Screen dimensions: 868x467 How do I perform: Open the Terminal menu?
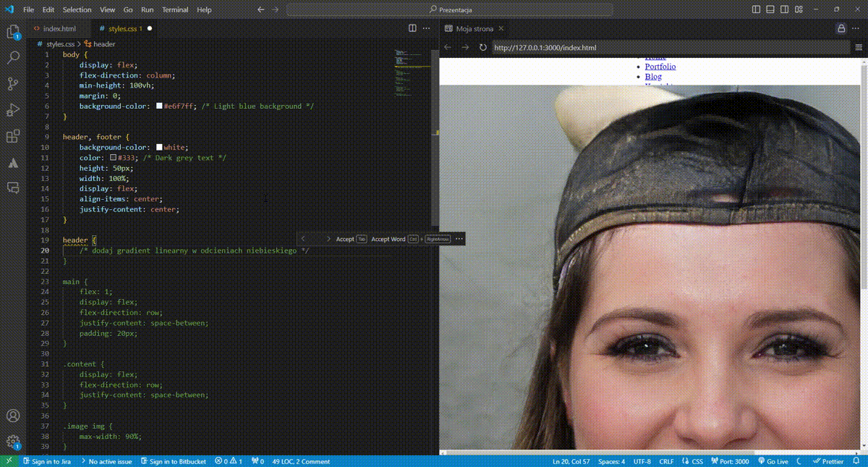[174, 9]
